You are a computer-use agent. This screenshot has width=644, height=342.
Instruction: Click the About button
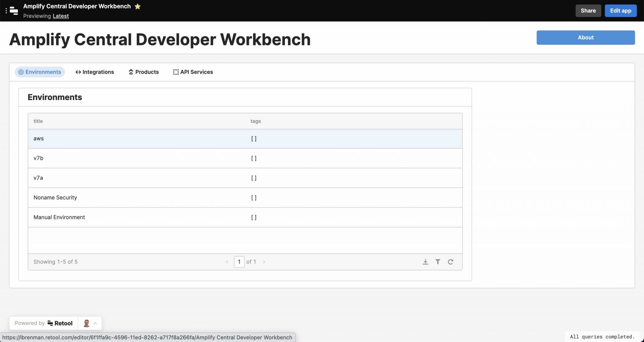tap(585, 37)
